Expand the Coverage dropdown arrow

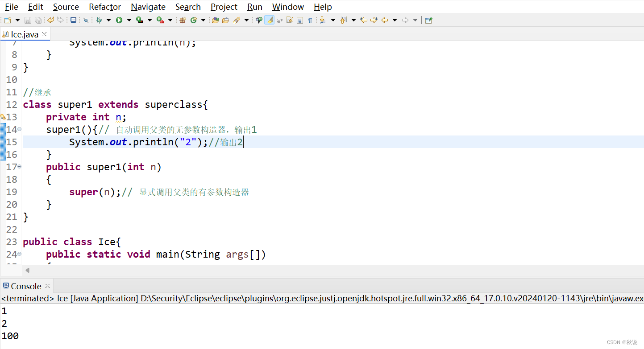pos(150,20)
